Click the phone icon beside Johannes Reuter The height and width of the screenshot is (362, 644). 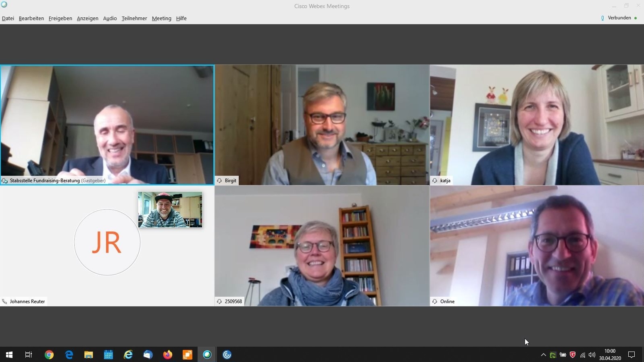5,302
